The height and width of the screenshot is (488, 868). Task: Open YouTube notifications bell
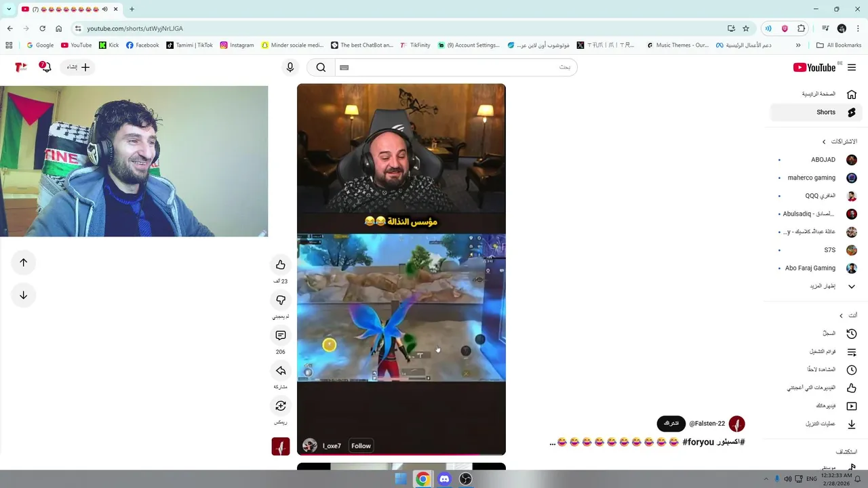[45, 66]
